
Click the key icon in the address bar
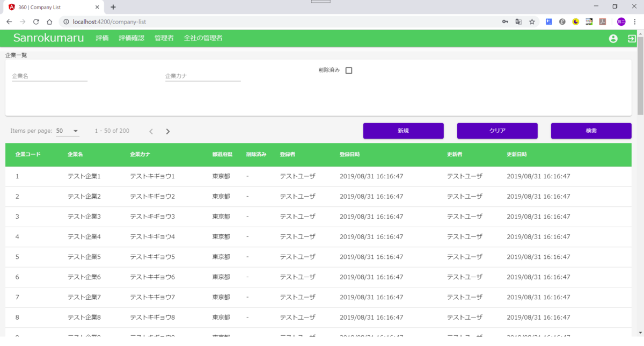point(504,21)
